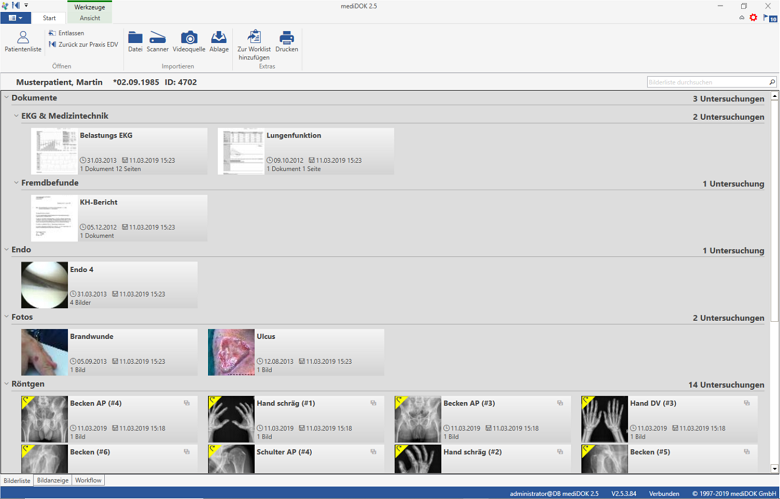Click link icon on Becken AP (#4)
780x499 pixels.
(x=187, y=403)
